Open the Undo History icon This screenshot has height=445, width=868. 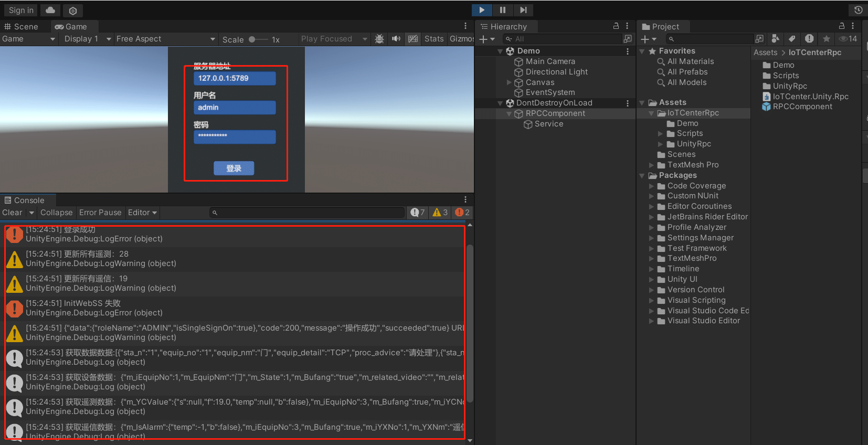pos(858,10)
